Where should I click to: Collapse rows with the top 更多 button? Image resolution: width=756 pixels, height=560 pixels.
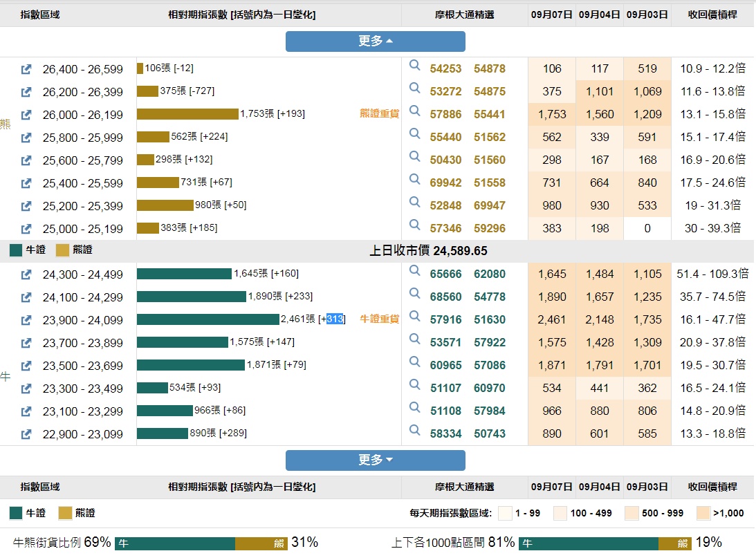tap(375, 41)
